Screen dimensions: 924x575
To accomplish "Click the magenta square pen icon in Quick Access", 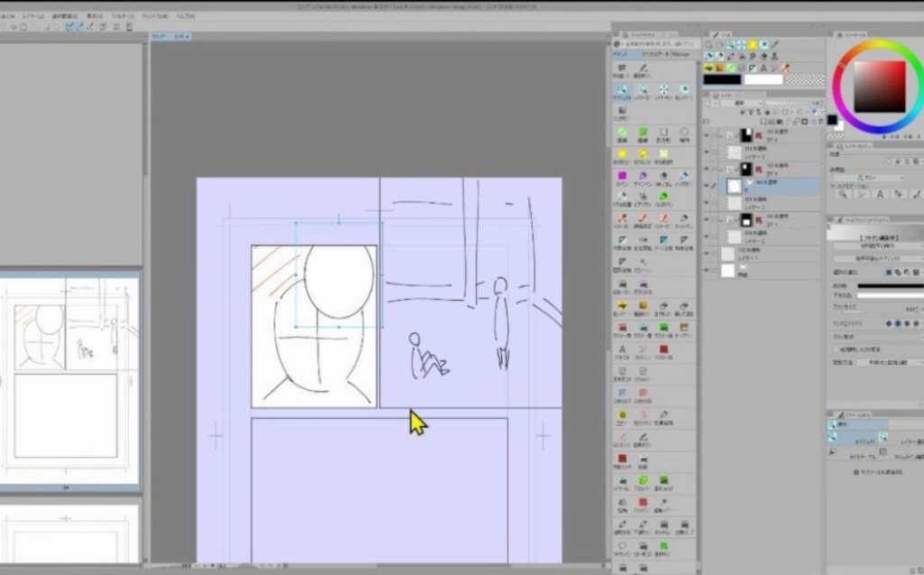I will pos(623,176).
